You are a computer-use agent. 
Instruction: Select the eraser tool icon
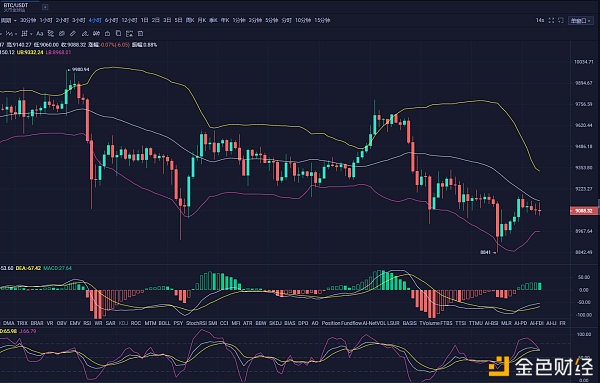(85, 34)
